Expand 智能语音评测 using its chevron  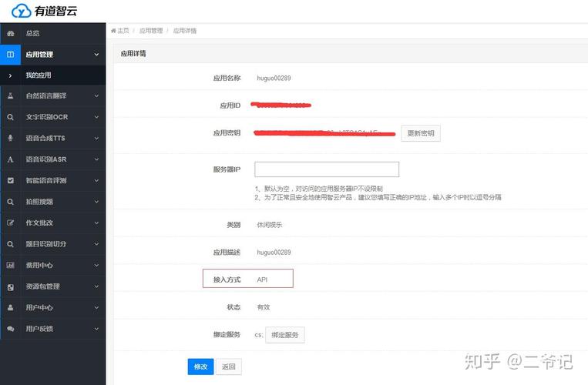coord(96,180)
